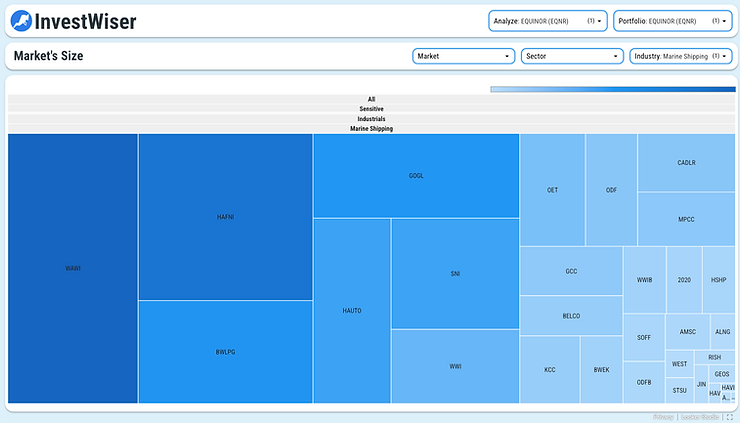Select the ODF treemap tile
This screenshot has height=423, width=740.
[x=611, y=190]
